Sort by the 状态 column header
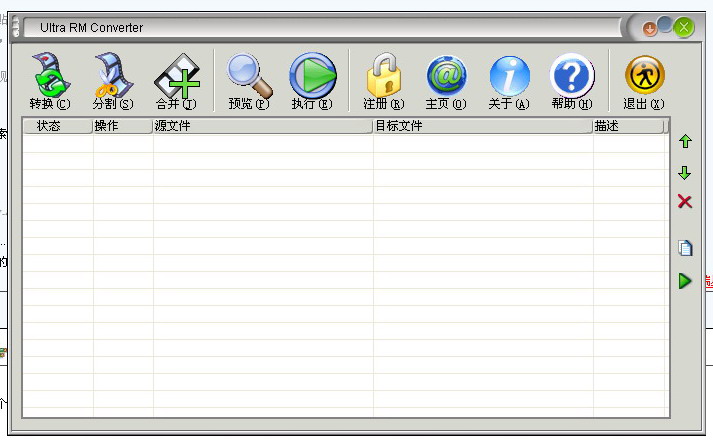This screenshot has width=713, height=446. click(x=58, y=126)
